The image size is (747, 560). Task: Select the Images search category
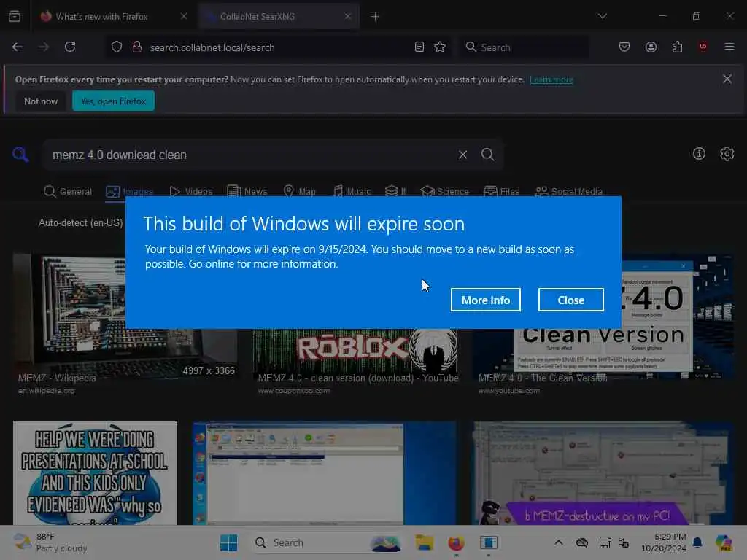click(x=130, y=192)
